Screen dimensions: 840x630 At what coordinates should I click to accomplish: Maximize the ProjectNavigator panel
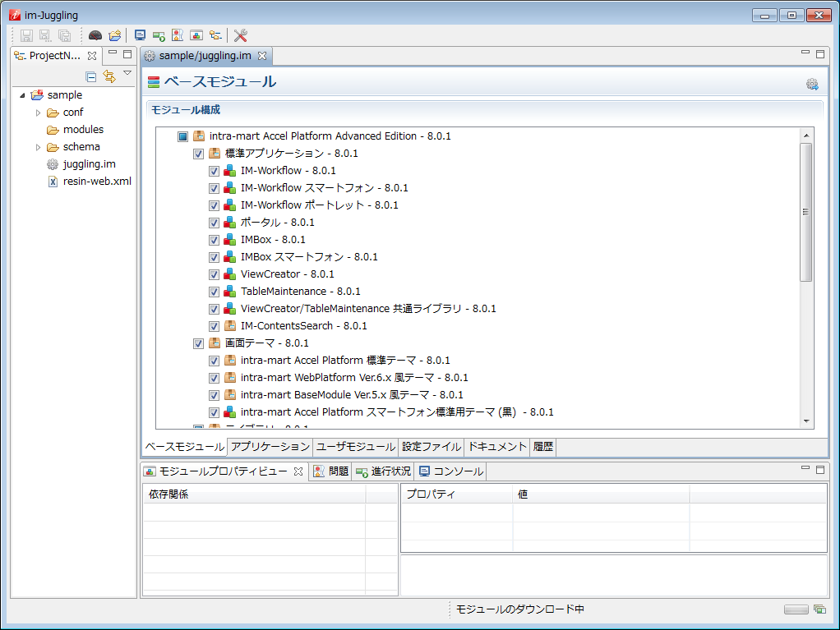(127, 54)
